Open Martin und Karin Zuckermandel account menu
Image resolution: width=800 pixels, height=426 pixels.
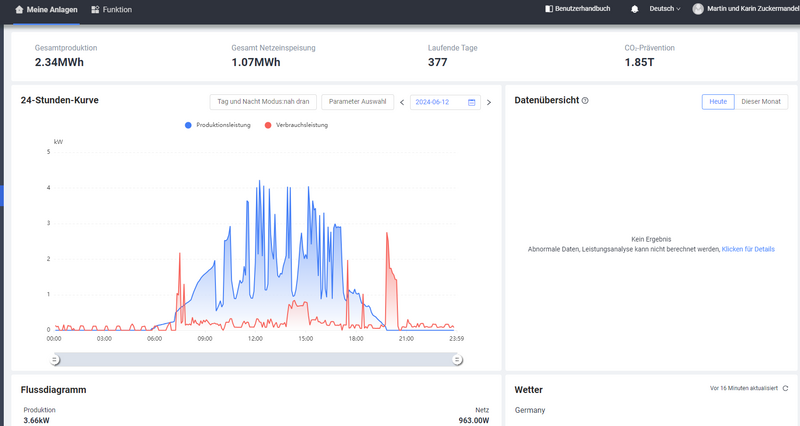[x=752, y=9]
